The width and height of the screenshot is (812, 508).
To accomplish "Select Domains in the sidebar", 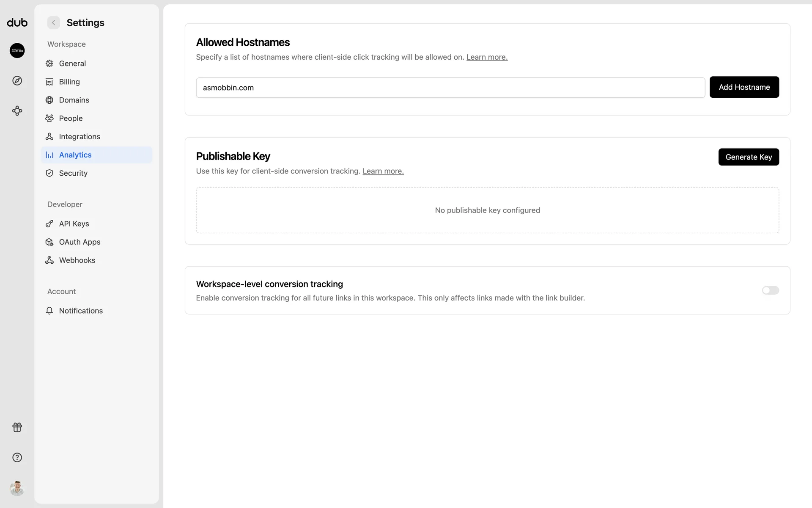I will (74, 100).
